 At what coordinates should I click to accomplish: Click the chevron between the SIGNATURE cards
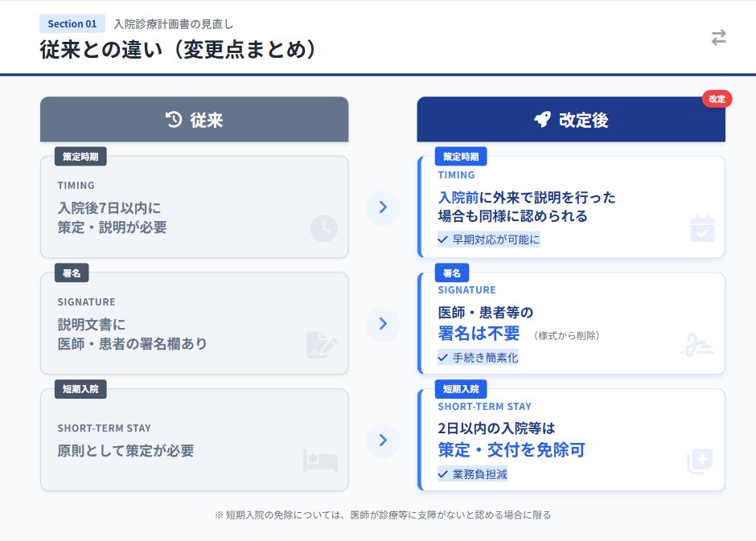(x=383, y=324)
